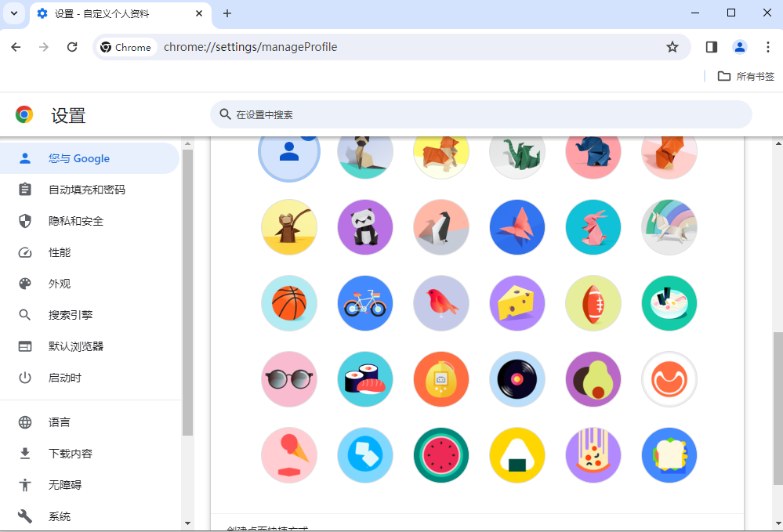The image size is (783, 532).
Task: Pick the vinyl record avatar
Action: 517,379
